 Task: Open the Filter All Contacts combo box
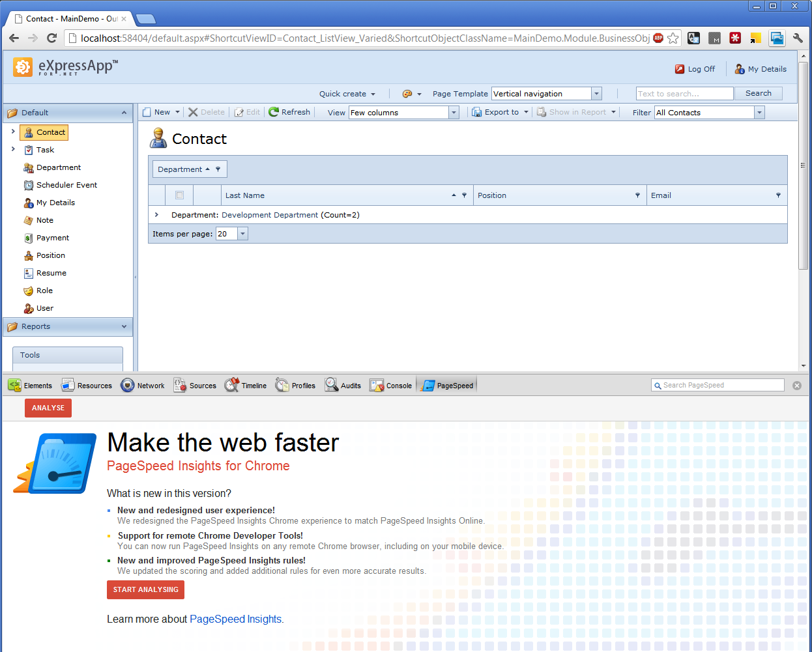709,113
